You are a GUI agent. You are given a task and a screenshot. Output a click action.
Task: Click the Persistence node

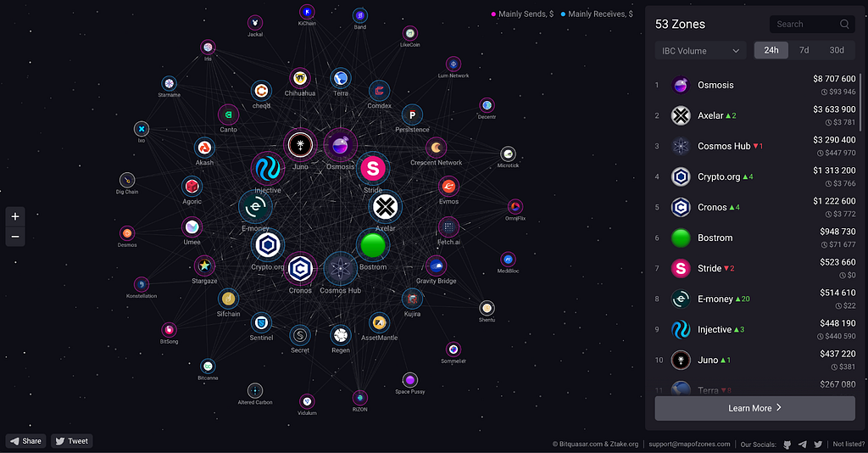(x=412, y=115)
